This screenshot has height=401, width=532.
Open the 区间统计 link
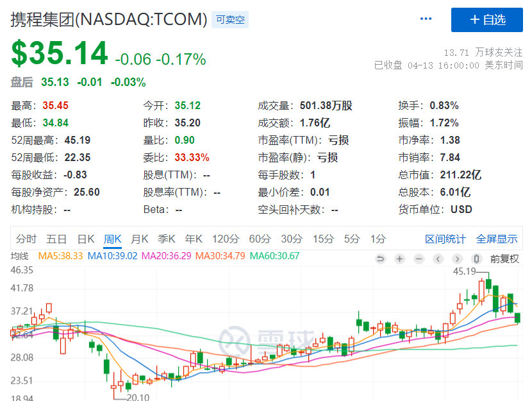(x=445, y=239)
